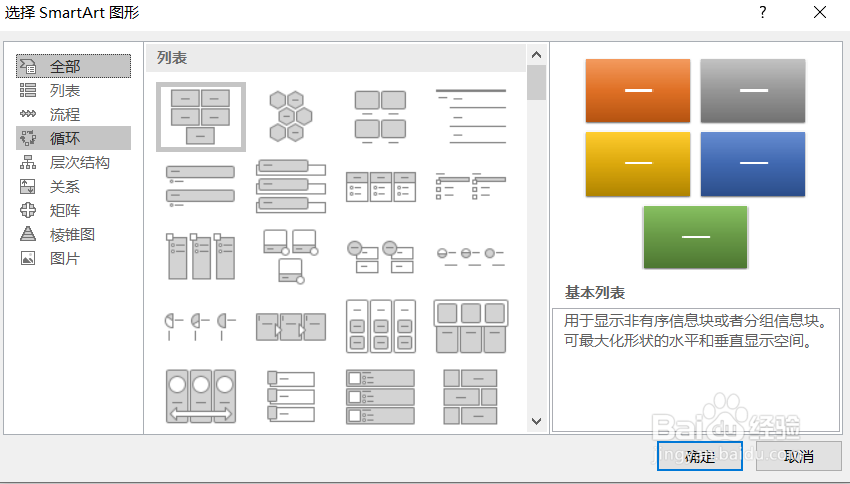Select the Grouped List layout with three tall columns

click(381, 326)
